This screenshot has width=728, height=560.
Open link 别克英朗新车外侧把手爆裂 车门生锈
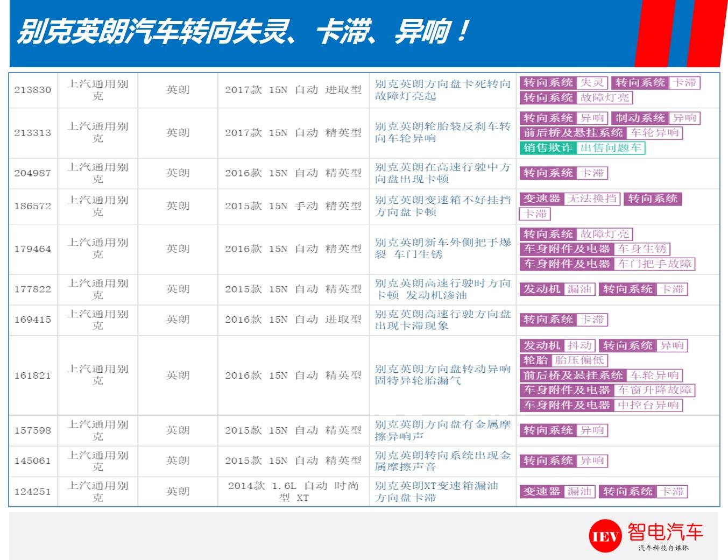point(442,249)
